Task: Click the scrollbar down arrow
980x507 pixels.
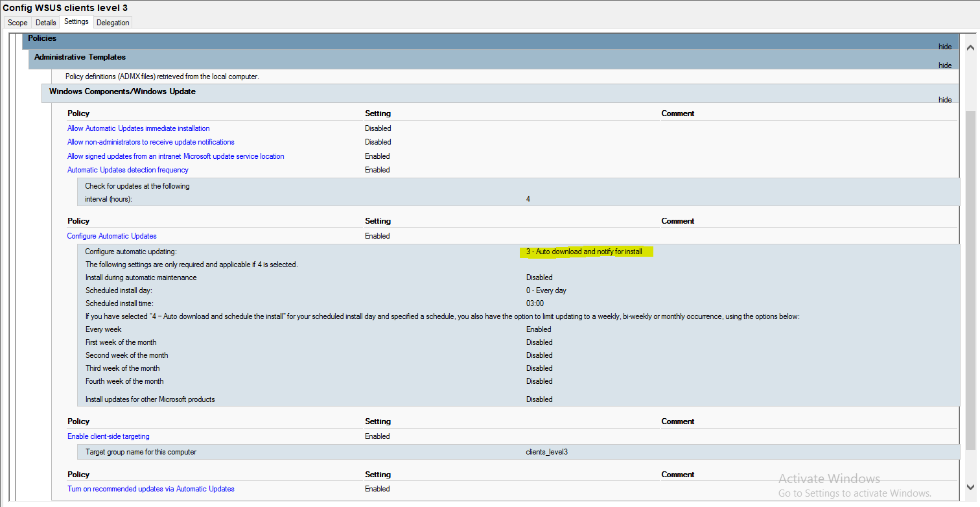Action: point(970,488)
